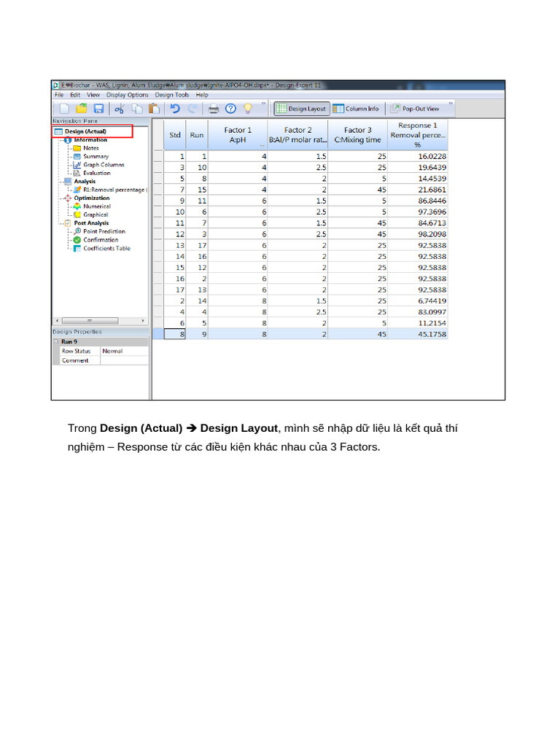Click the navigation pane horizontal scrollbar thumb
Screen dimensions: 560x747
pyautogui.click(x=90, y=321)
